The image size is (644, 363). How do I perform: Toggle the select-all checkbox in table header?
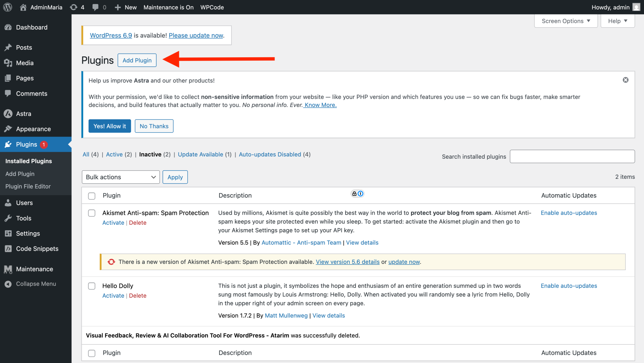pyautogui.click(x=92, y=196)
